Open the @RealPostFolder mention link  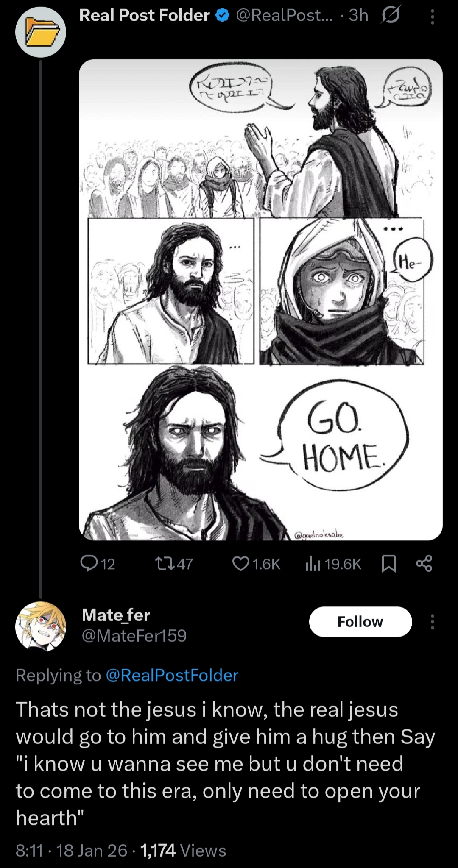(x=171, y=675)
